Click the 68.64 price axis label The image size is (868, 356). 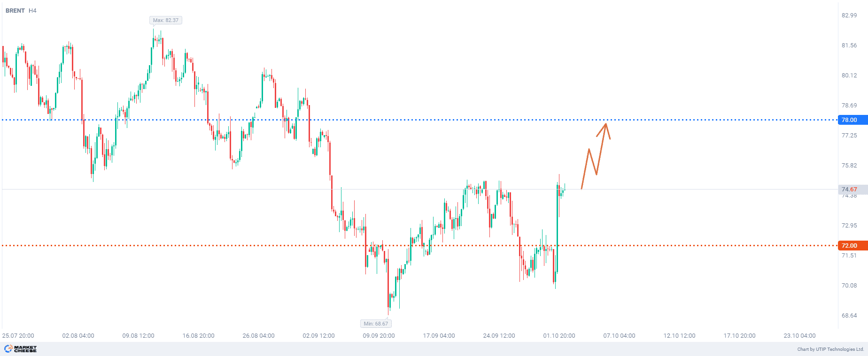point(849,316)
